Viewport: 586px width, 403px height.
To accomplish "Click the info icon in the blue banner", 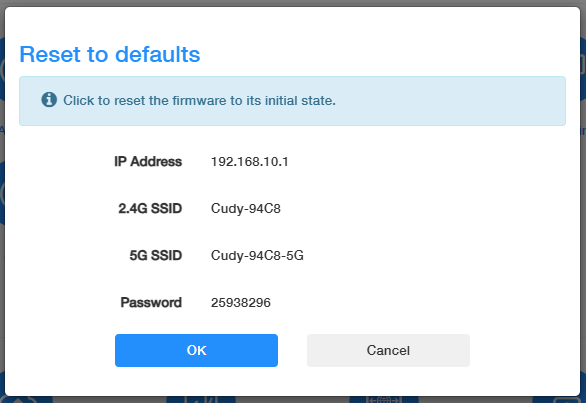I will (x=49, y=100).
